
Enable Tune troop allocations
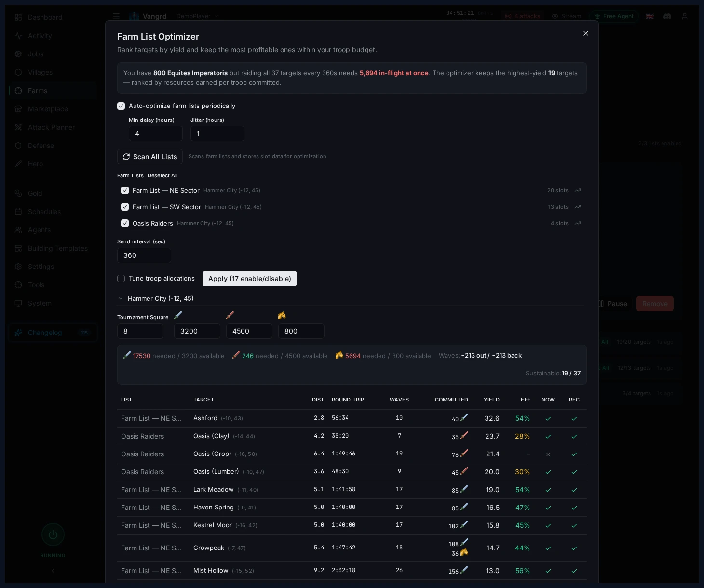coord(121,279)
